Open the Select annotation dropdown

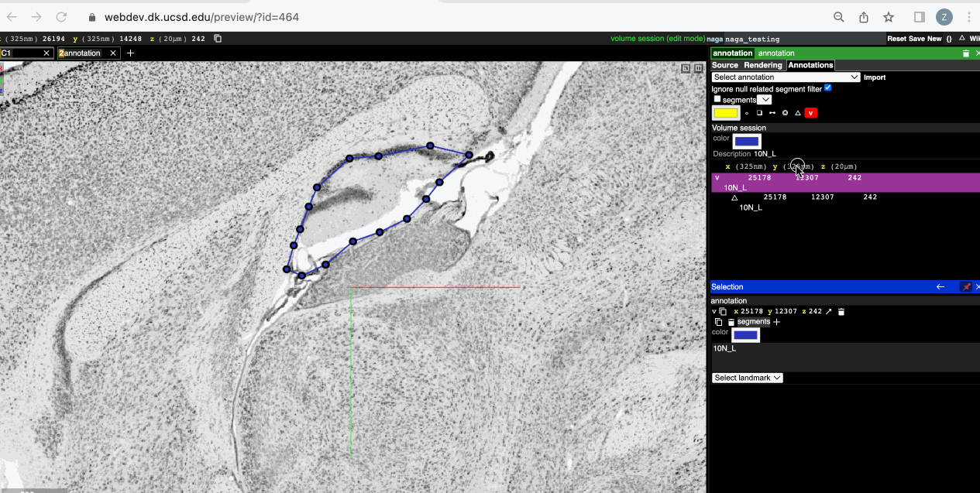pos(786,77)
